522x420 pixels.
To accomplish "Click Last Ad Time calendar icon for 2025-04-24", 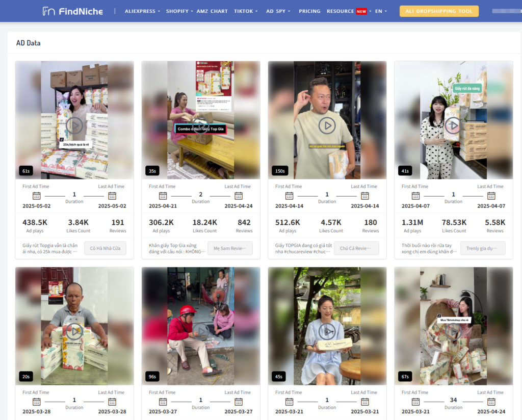I will click(x=239, y=196).
